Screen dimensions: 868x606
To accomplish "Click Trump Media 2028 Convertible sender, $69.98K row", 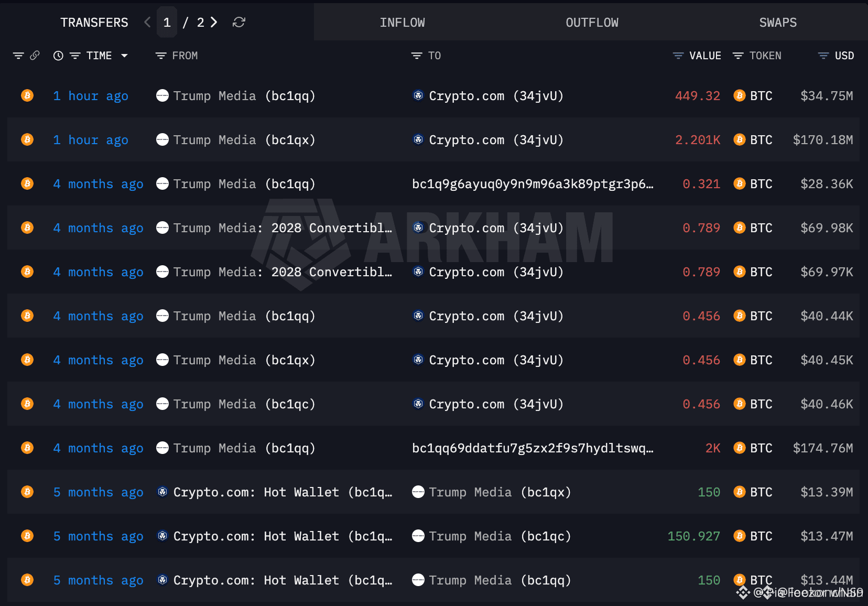I will pos(283,228).
